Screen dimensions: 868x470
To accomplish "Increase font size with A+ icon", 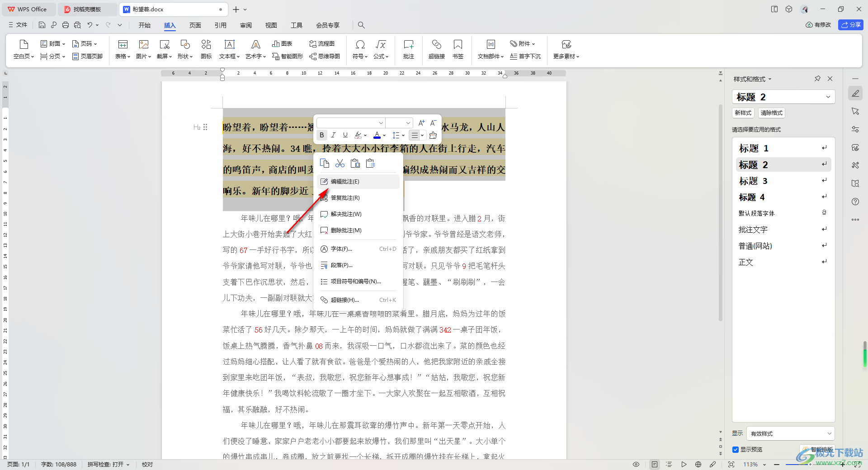I will click(421, 123).
